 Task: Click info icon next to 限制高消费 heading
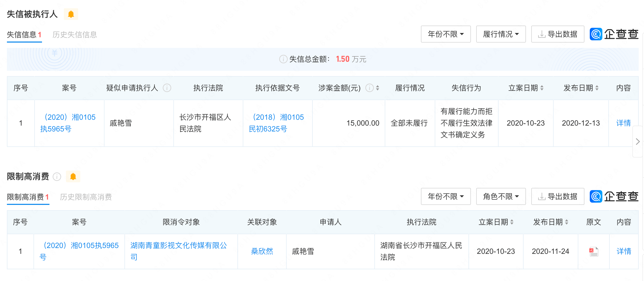tap(57, 176)
